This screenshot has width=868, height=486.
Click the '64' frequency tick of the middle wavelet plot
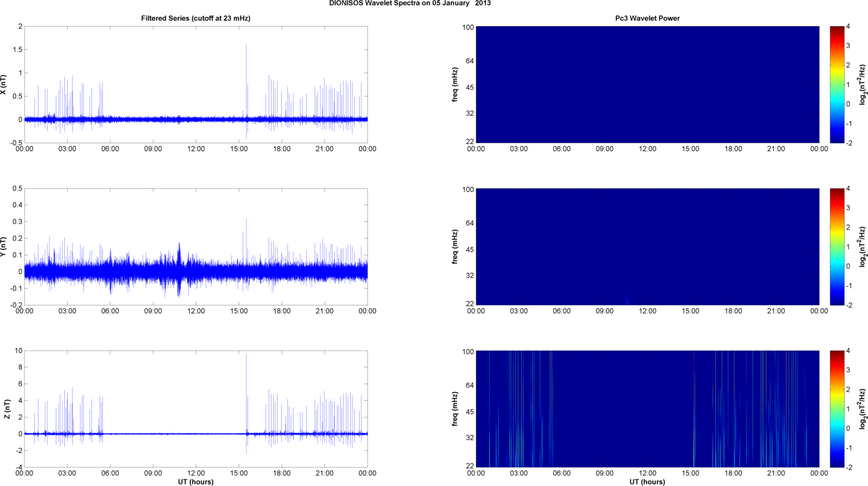[x=470, y=223]
